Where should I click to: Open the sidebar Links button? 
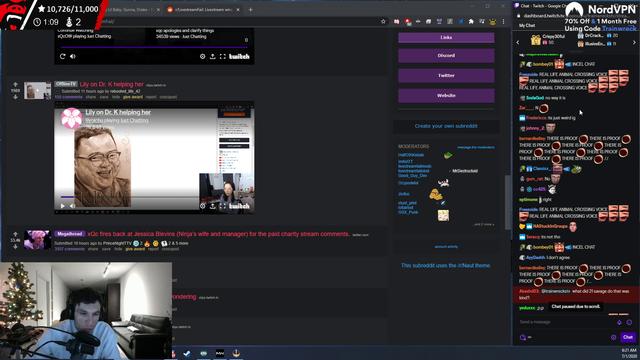coord(446,38)
